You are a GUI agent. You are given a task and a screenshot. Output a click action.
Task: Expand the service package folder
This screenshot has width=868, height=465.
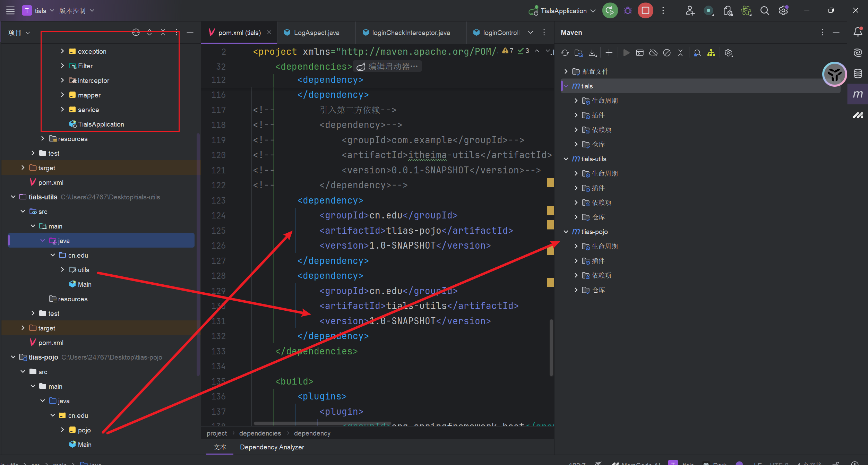click(x=62, y=110)
